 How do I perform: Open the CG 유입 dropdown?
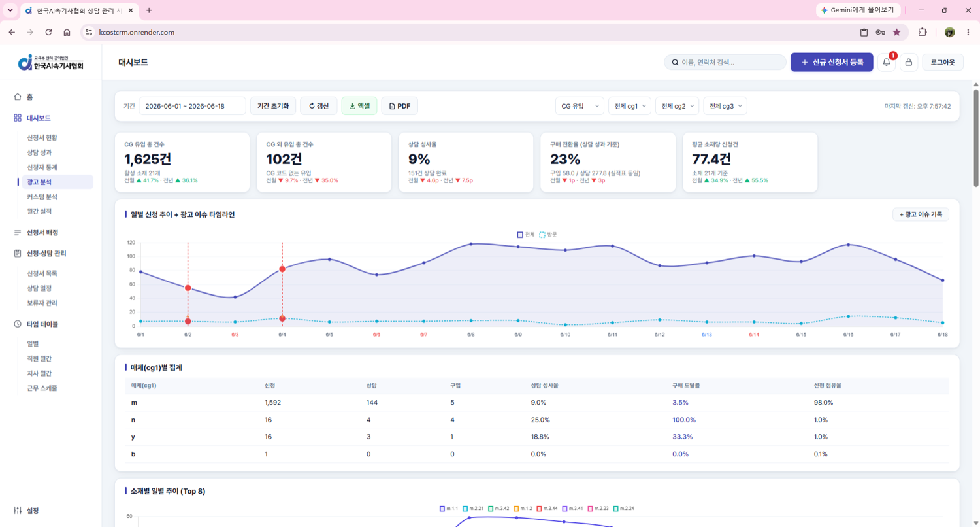580,106
